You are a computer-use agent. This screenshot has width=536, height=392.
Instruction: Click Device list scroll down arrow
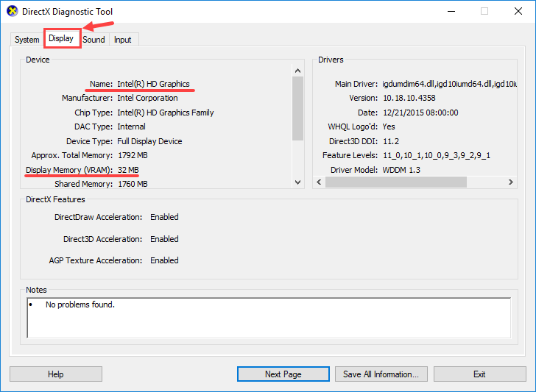pos(297,182)
